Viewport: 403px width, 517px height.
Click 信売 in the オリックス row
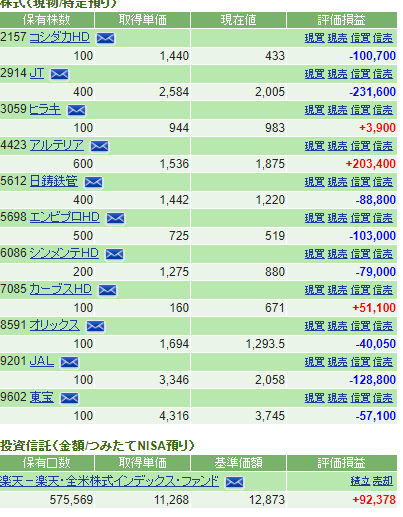click(x=383, y=326)
